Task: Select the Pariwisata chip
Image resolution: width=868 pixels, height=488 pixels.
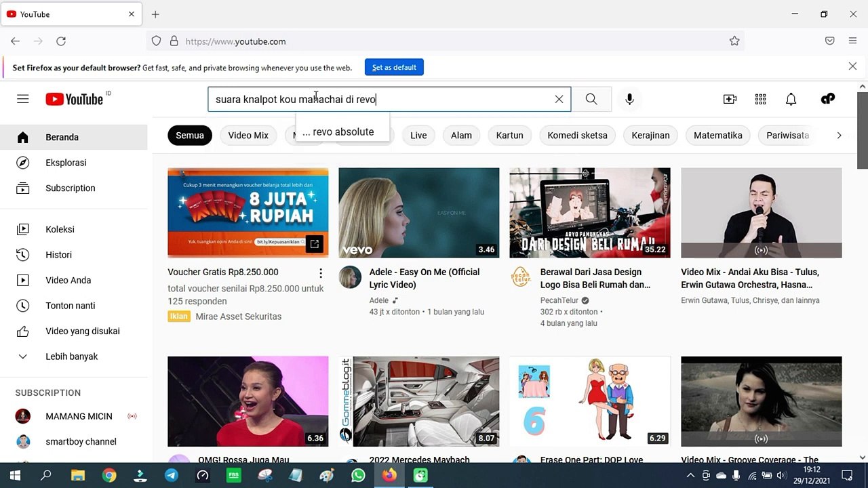Action: point(787,136)
